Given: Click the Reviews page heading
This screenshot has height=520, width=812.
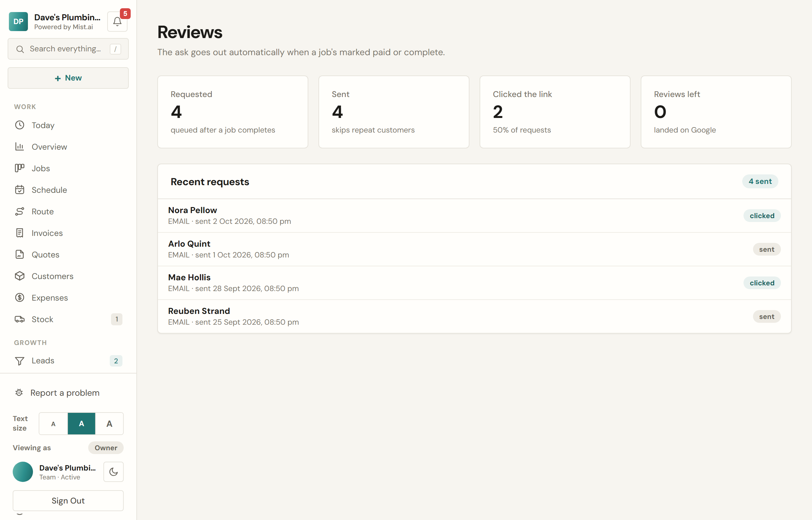Looking at the screenshot, I should click(190, 32).
